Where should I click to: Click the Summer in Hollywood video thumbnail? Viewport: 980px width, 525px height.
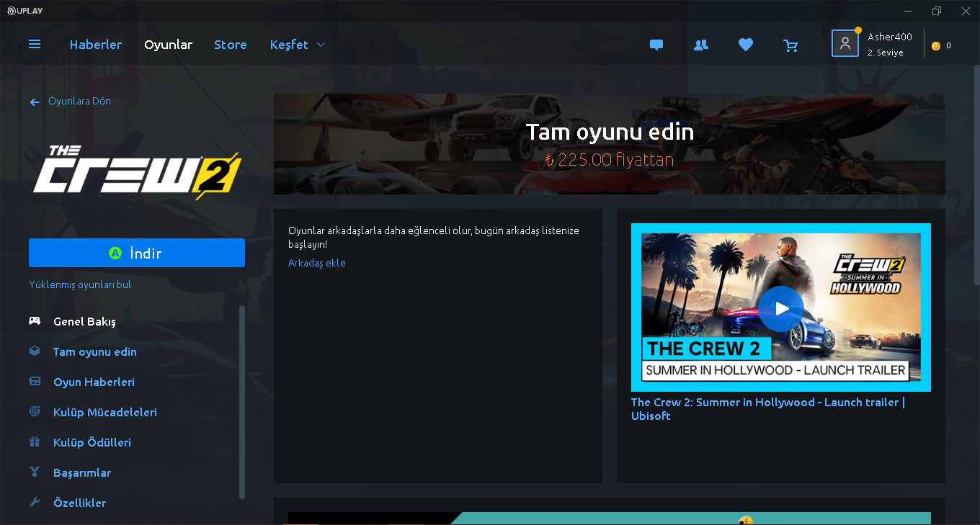(781, 308)
